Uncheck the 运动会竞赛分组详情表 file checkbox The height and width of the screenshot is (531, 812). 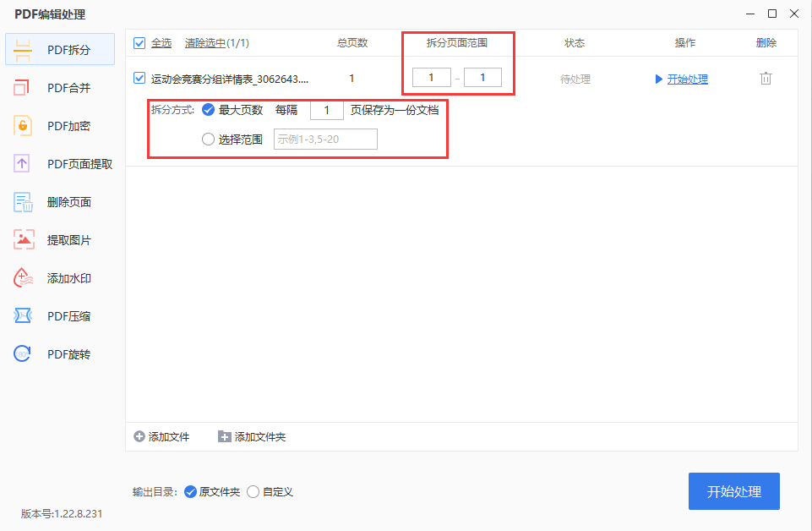[139, 79]
